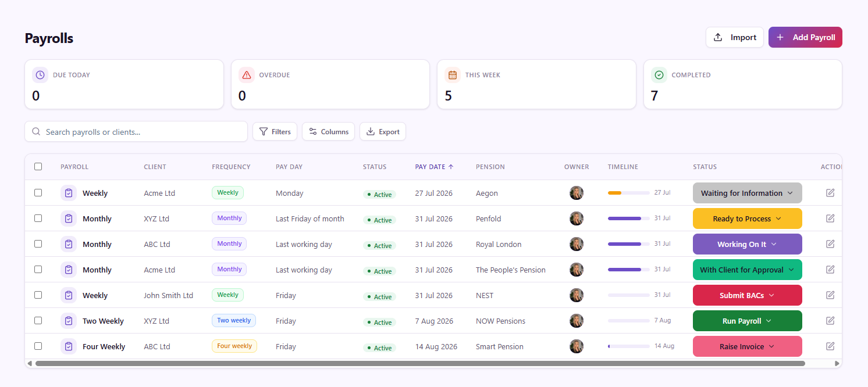
Task: Focus the Search payrolls or clients field
Action: pyautogui.click(x=136, y=132)
